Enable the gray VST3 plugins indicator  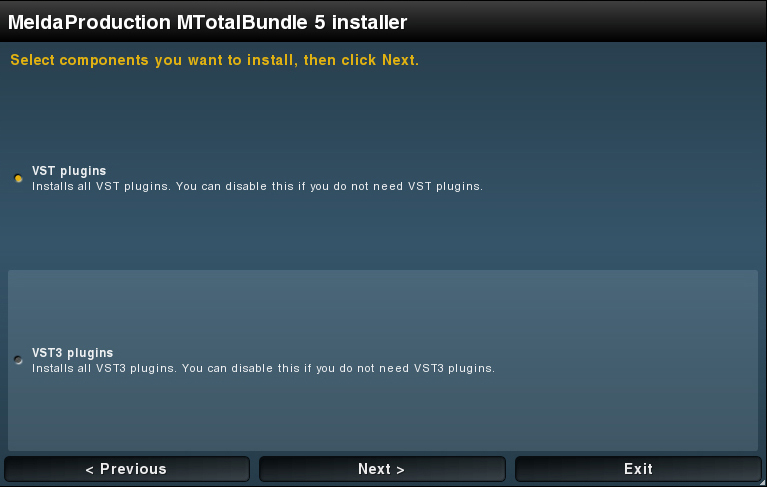(x=18, y=360)
